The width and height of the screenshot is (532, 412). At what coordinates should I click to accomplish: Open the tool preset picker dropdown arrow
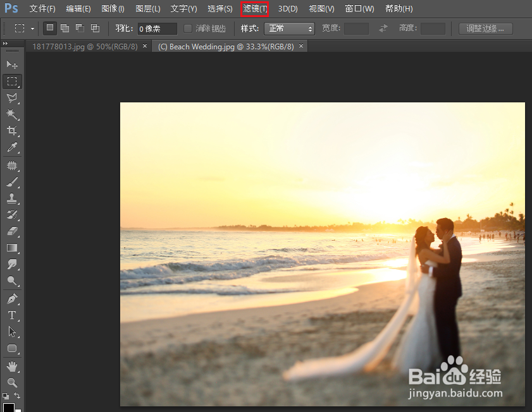32,29
